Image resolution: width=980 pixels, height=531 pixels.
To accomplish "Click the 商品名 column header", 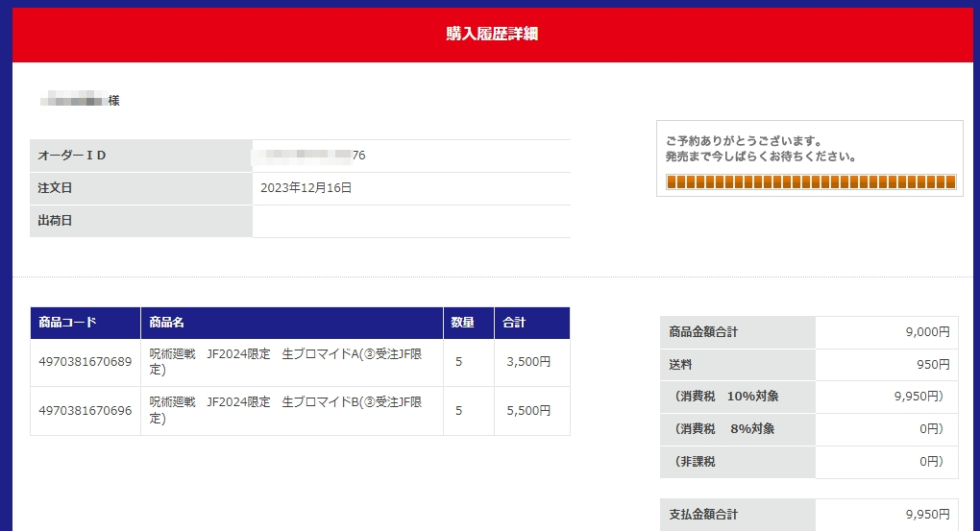I will point(292,323).
